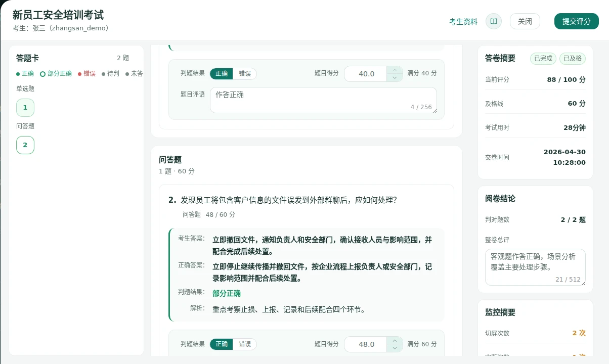The width and height of the screenshot is (609, 364).
Task: Decrease the 40.0 score with down arrow
Action: (x=395, y=77)
